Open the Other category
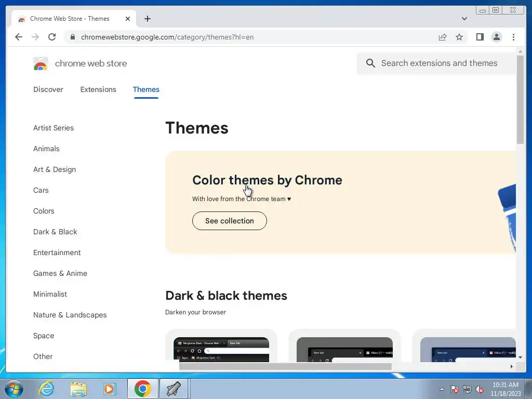This screenshot has height=399, width=532. click(x=43, y=356)
